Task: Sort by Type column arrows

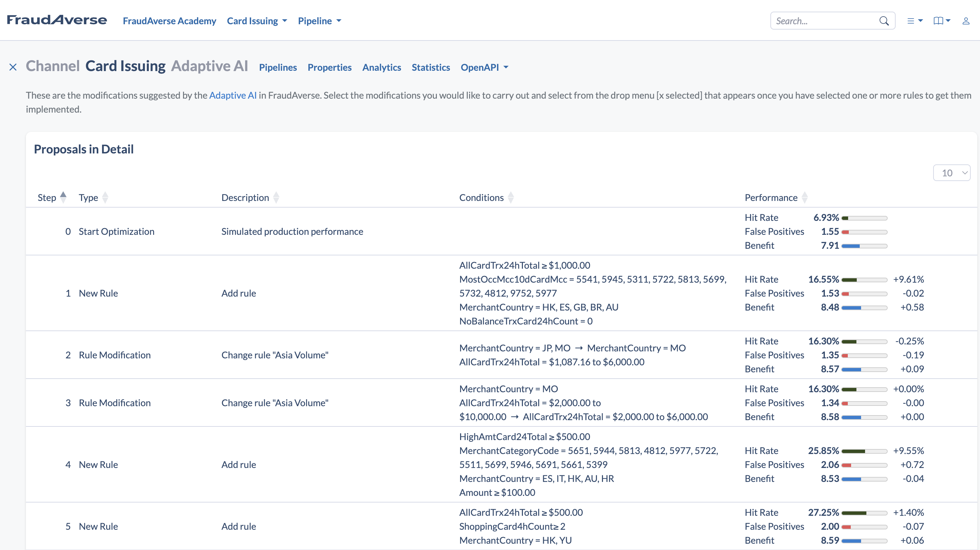Action: pos(105,197)
